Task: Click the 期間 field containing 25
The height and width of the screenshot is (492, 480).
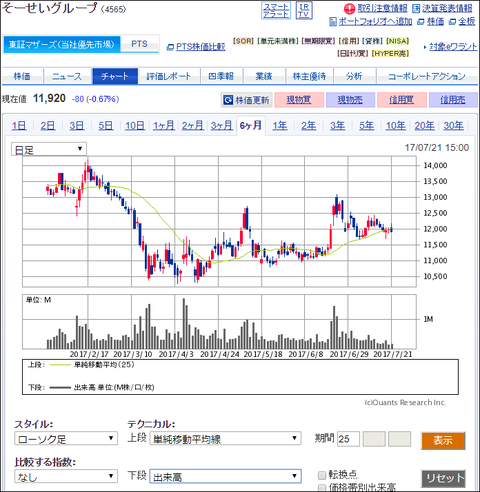Action: 348,439
